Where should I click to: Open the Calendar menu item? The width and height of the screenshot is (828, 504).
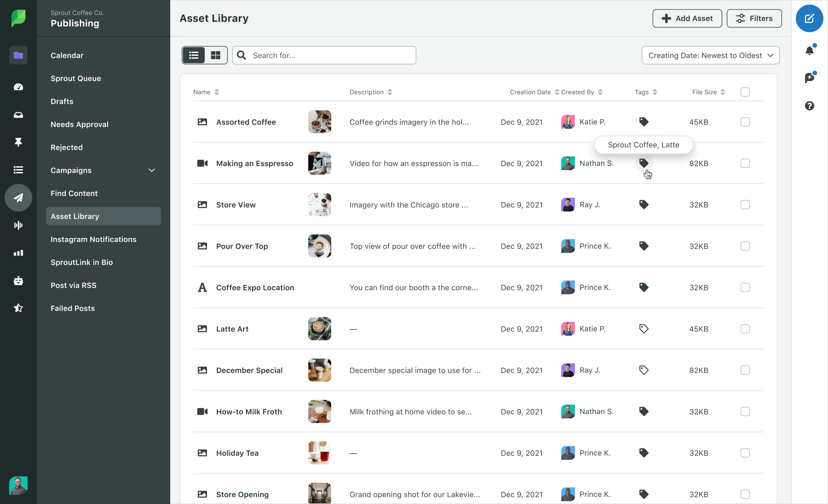coord(67,55)
